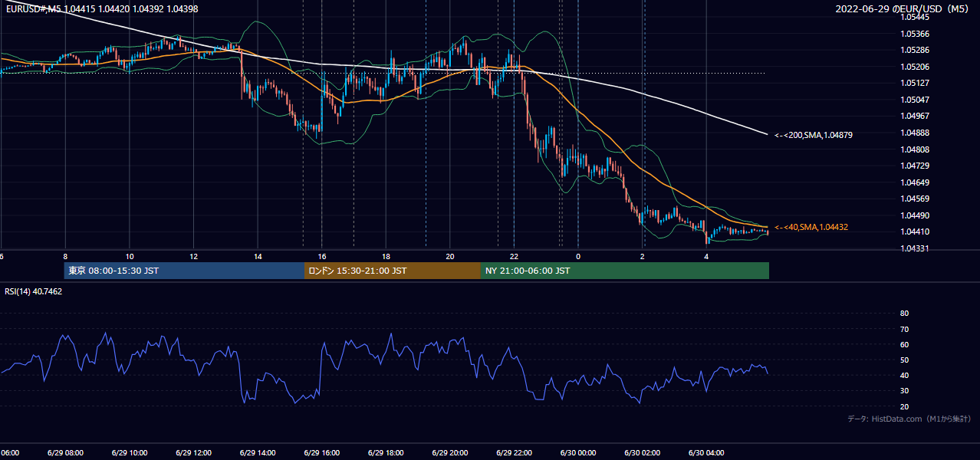Click the 1.05366 price axis label
Screen dimensions: 980x460
[914, 34]
